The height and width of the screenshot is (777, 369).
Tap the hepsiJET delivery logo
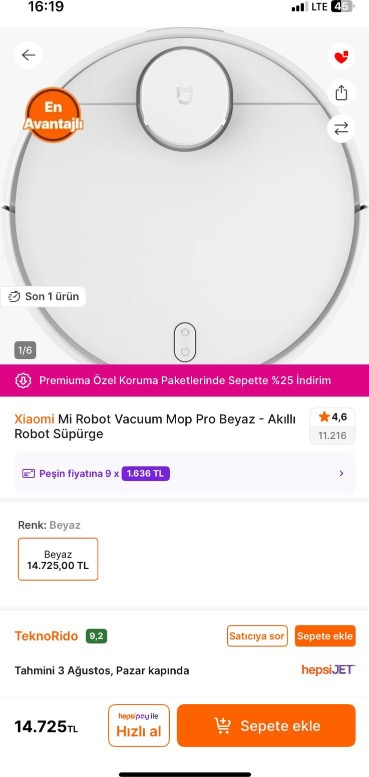328,670
